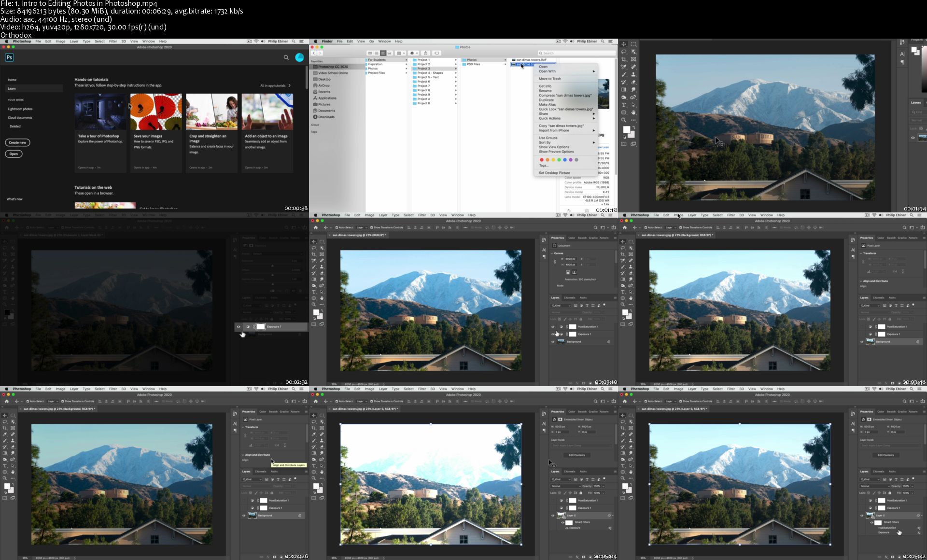Hide the Background layer in 00:03:48 frame
927x560 pixels.
(862, 342)
